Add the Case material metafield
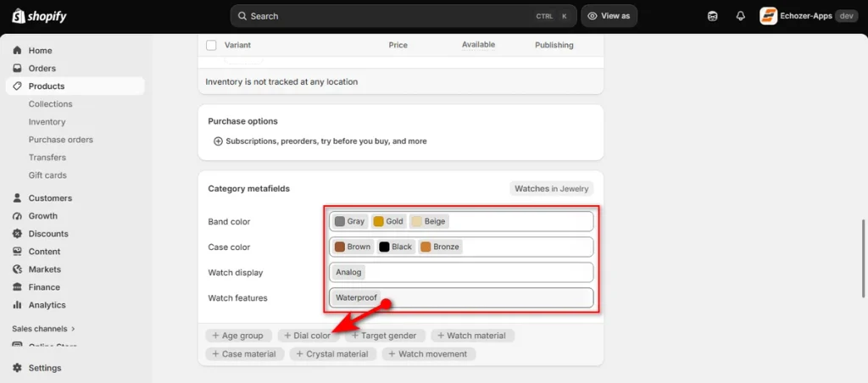 point(245,353)
